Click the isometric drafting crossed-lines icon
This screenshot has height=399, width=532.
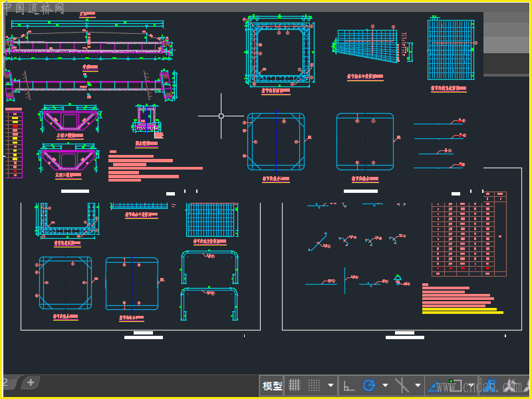402,386
